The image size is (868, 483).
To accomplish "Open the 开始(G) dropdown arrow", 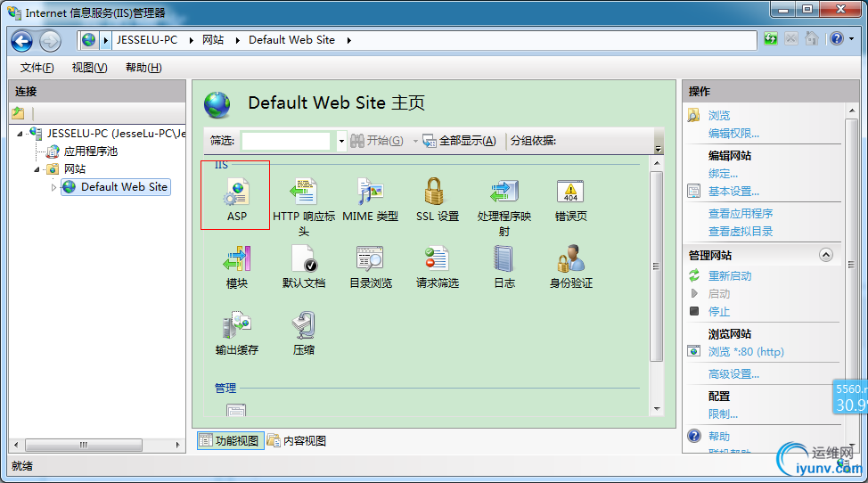I will 415,141.
